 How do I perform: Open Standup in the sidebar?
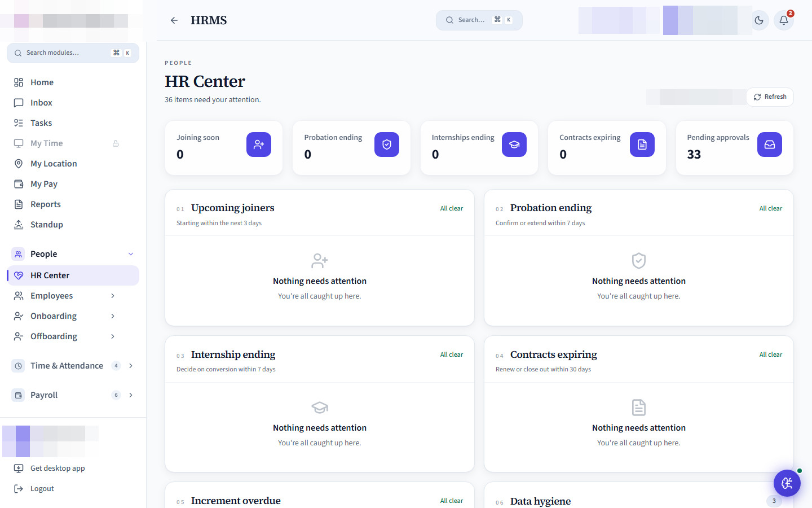point(73,225)
